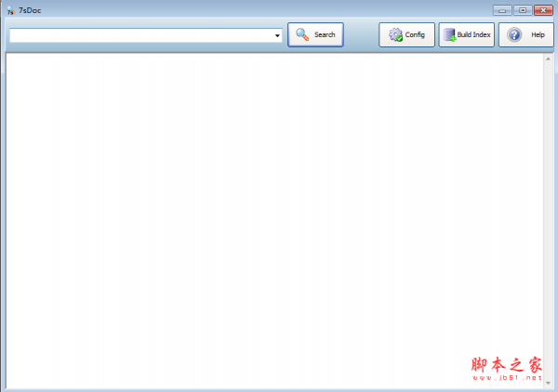Image resolution: width=558 pixels, height=392 pixels.
Task: Click the jb51.net watermark logo
Action: pos(507,368)
